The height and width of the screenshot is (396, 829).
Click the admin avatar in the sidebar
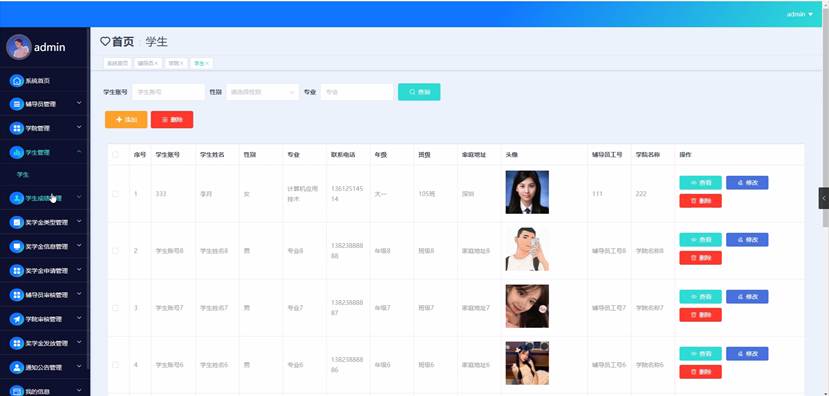(x=19, y=47)
